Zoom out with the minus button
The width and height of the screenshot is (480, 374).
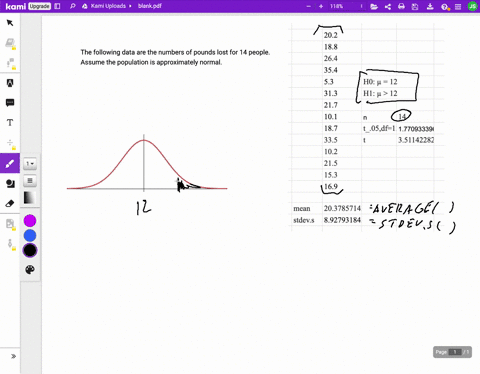coord(309,6)
